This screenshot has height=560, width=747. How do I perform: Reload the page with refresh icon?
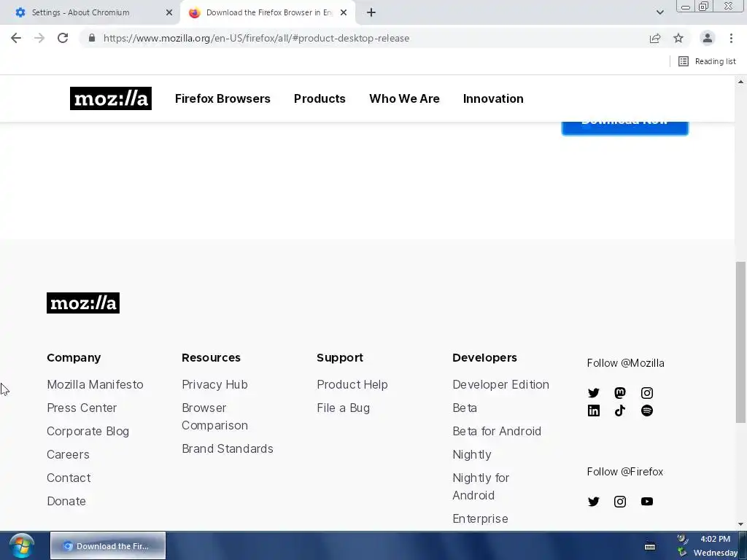[x=63, y=38]
